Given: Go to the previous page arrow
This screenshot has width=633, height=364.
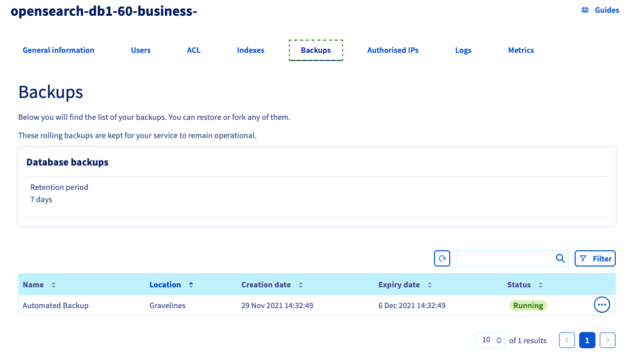Looking at the screenshot, I should (567, 340).
